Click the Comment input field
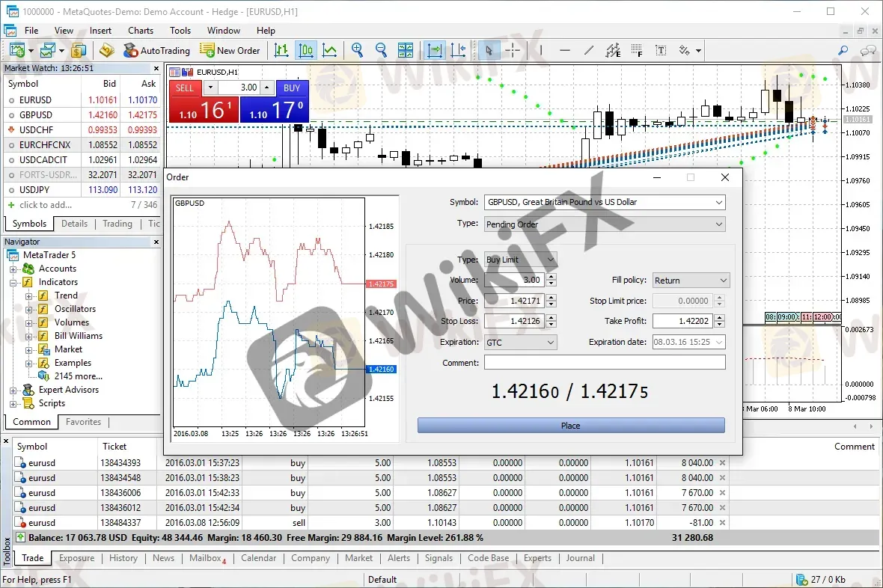This screenshot has width=883, height=588. coord(606,362)
